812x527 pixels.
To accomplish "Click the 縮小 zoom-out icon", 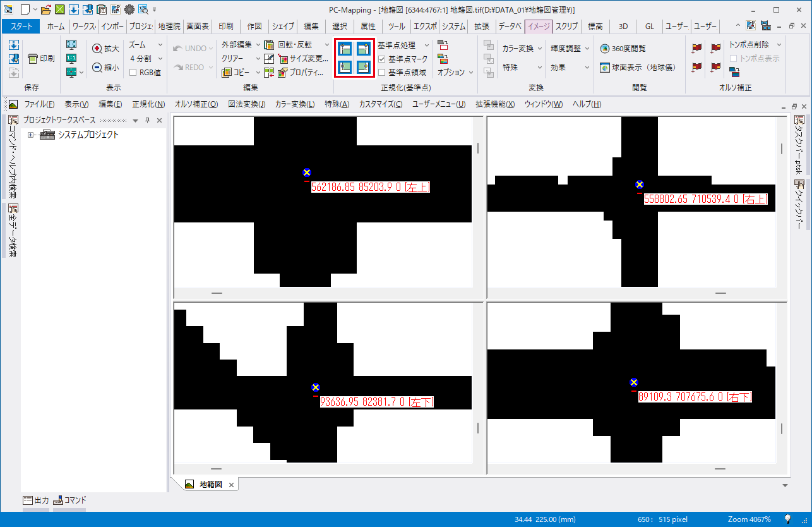I will [x=97, y=67].
